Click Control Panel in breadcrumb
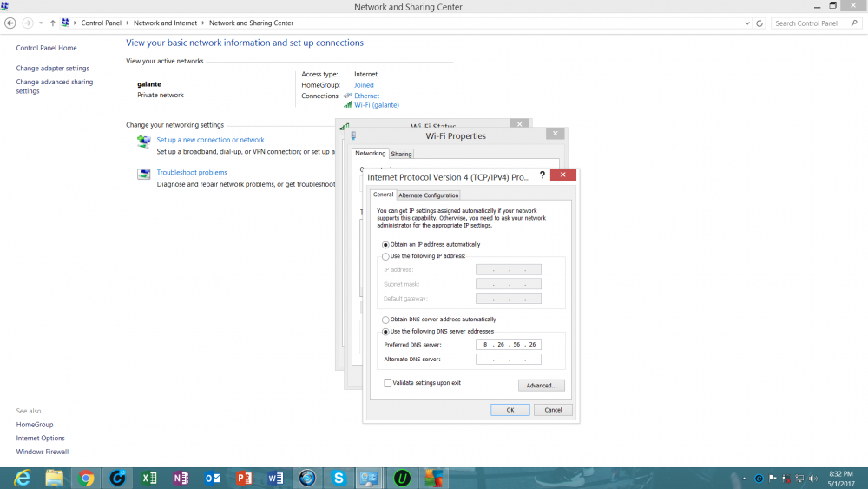This screenshot has height=489, width=868. 102,23
